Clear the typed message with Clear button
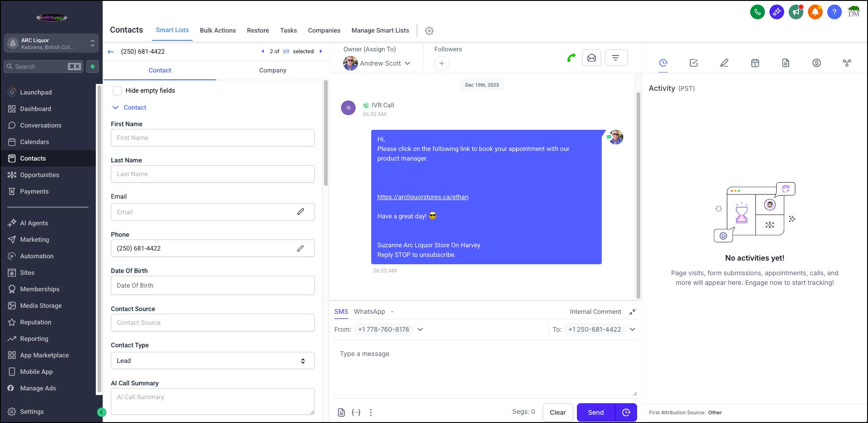The height and width of the screenshot is (423, 868). click(558, 412)
